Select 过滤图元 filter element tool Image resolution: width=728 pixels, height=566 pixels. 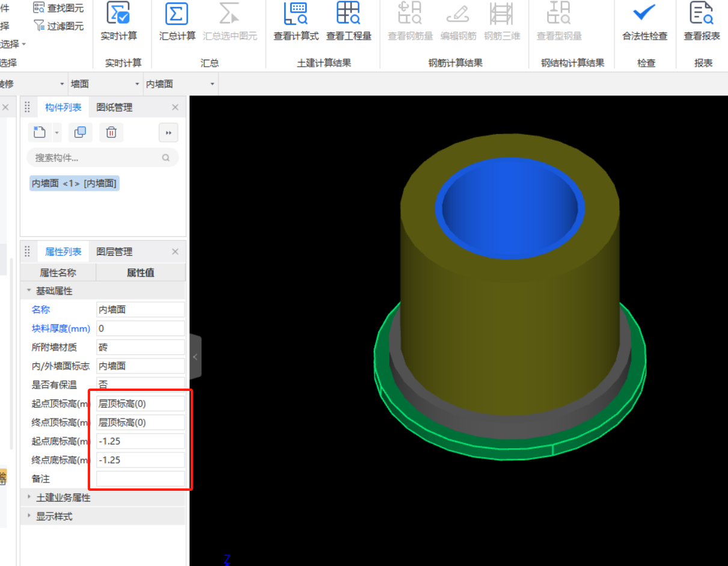pyautogui.click(x=58, y=26)
